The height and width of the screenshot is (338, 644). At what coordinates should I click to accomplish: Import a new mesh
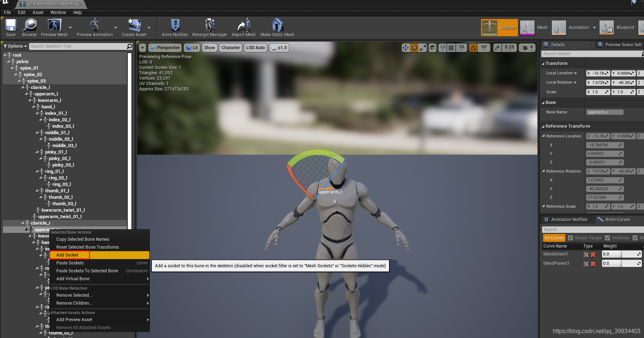click(243, 28)
